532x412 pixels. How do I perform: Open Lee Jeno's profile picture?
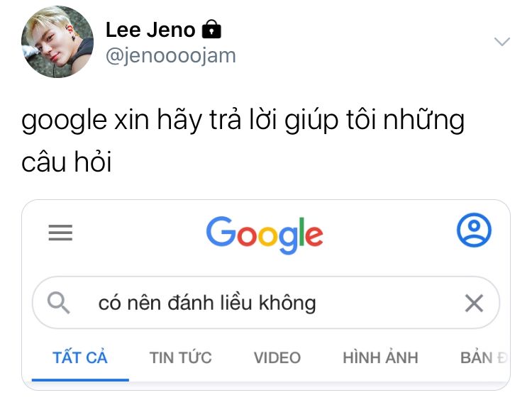click(x=57, y=42)
